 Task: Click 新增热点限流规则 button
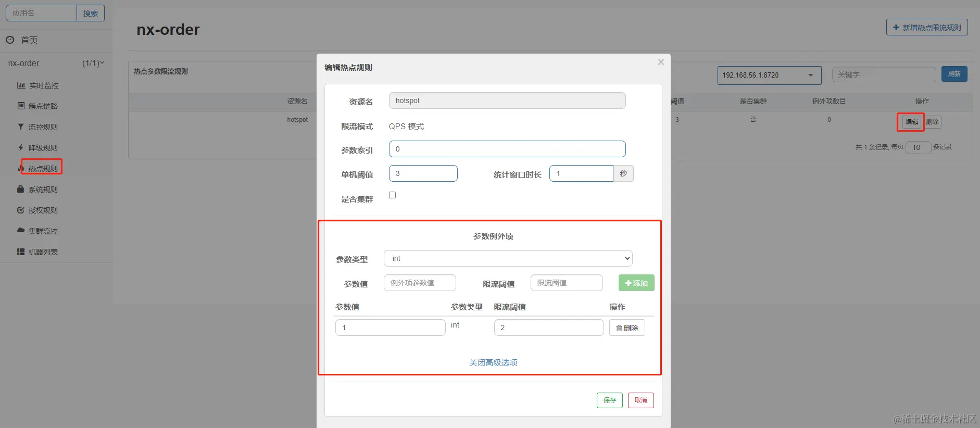click(927, 27)
